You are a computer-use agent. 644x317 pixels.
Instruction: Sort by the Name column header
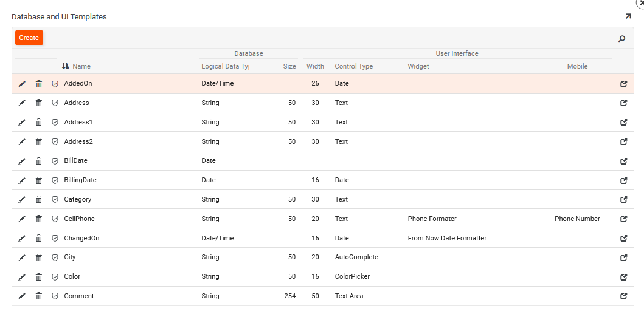tap(81, 66)
